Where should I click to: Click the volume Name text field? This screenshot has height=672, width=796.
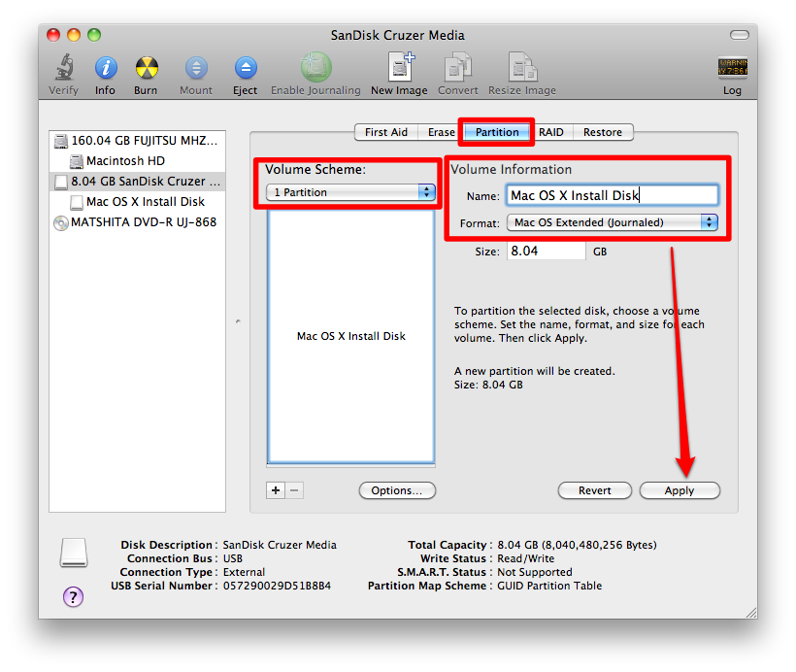(x=612, y=195)
